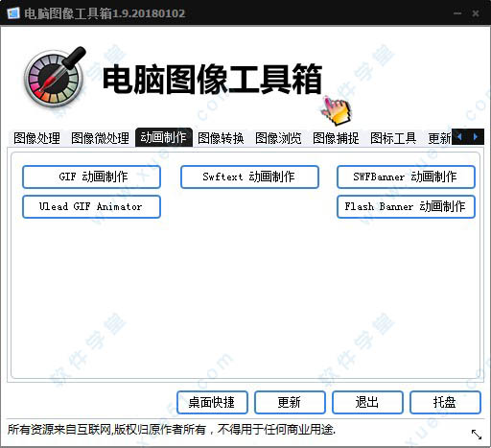Go to the 图像浏览 tab

(x=278, y=138)
